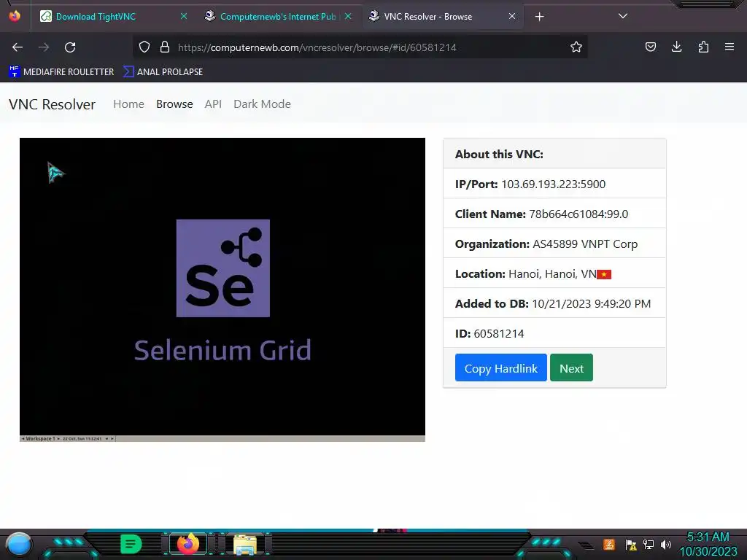
Task: Close the Download TightVNC tab
Action: click(183, 16)
